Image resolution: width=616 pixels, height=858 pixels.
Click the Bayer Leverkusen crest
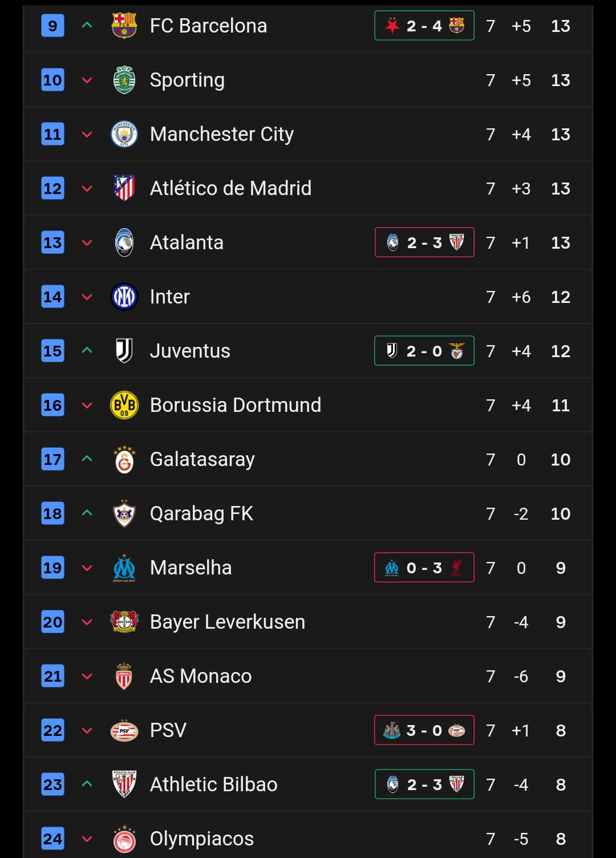point(124,622)
